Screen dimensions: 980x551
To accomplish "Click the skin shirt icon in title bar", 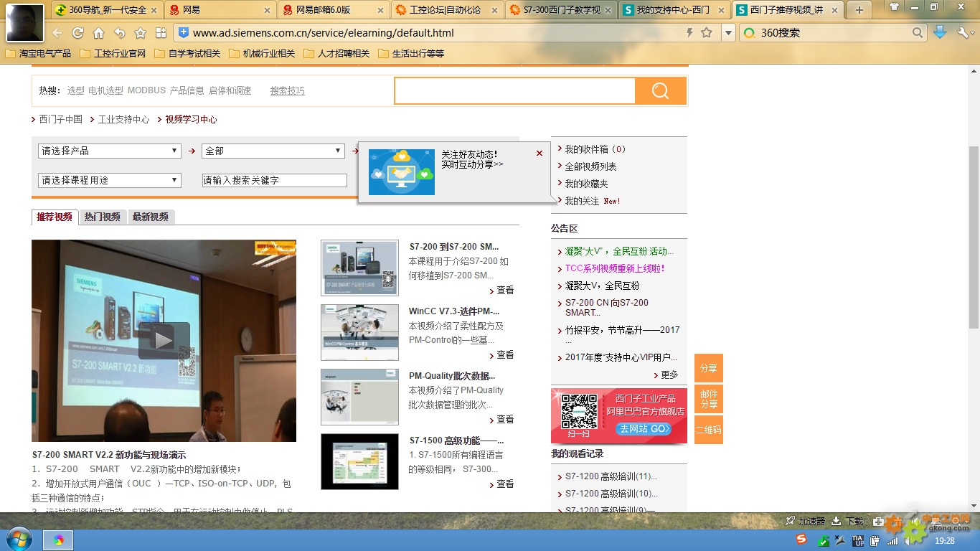I will pyautogui.click(x=894, y=6).
